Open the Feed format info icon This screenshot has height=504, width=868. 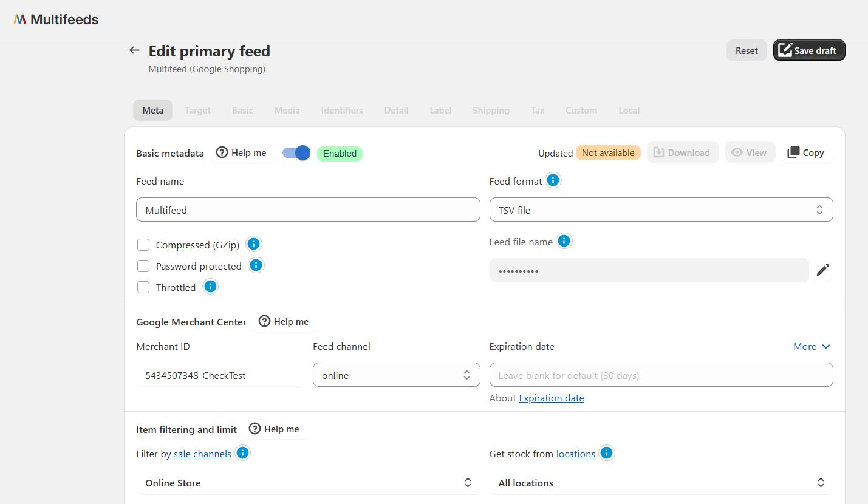(553, 180)
